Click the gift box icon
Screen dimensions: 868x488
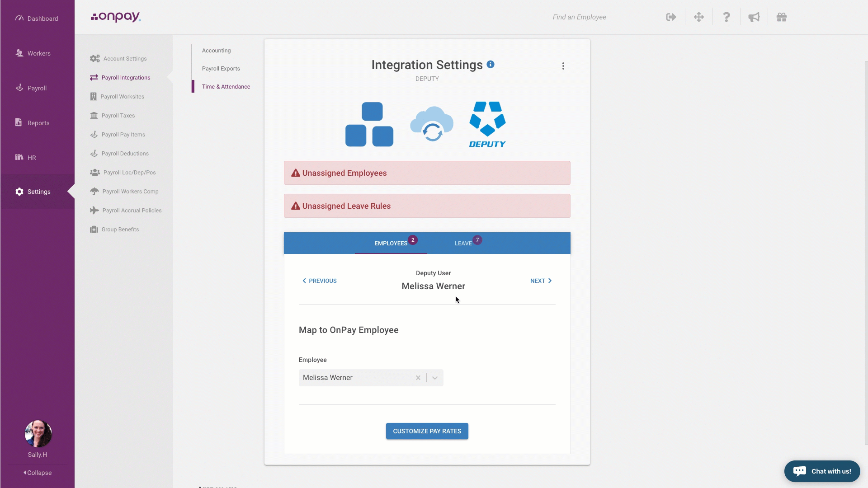point(782,17)
